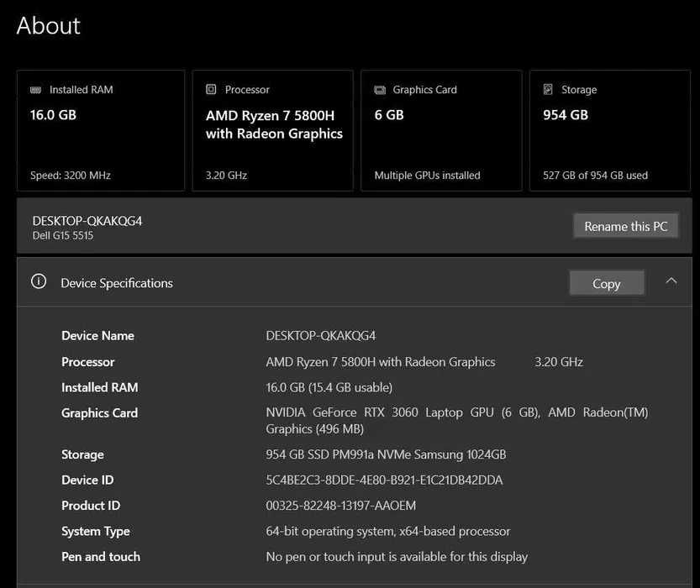Screen dimensions: 700x588
Task: Click the Storage label in specifications
Action: 82,454
